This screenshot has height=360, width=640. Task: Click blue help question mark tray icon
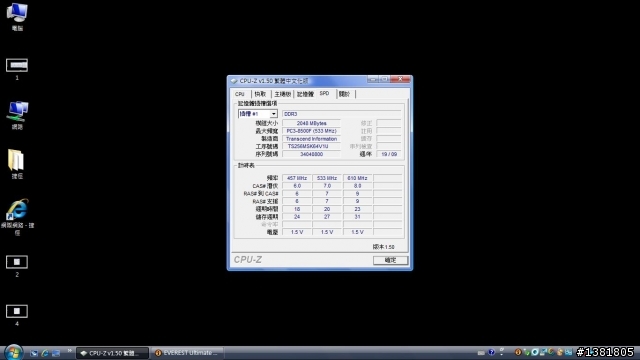point(491,352)
